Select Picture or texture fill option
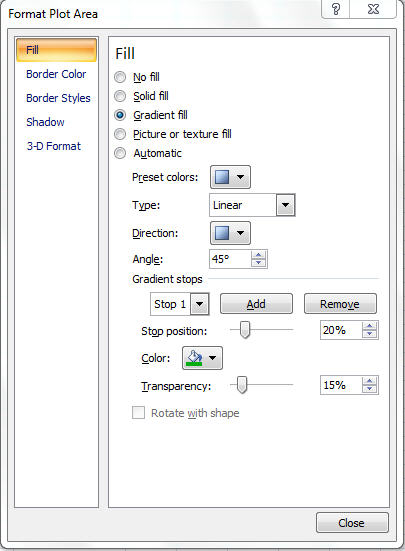405x551 pixels. tap(120, 134)
